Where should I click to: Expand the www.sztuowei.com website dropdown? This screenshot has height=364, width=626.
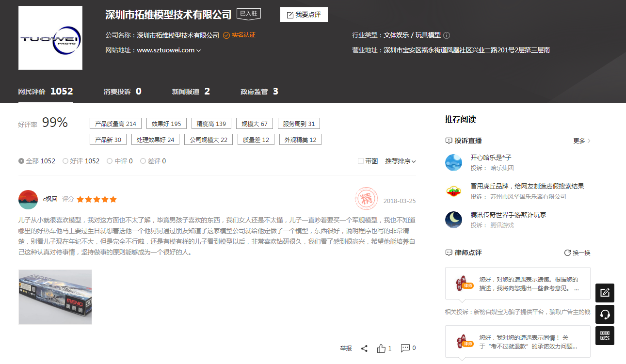point(199,49)
